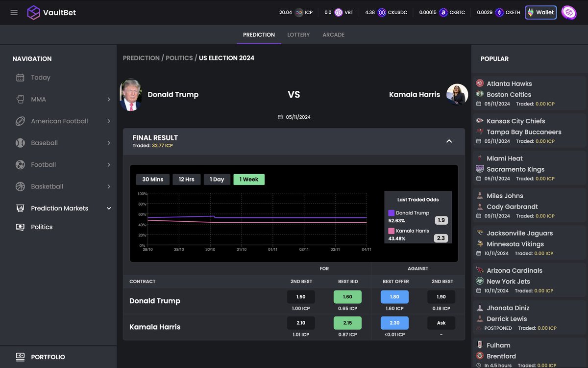Switch to the Prediction tab
Viewport: 588px width, 368px height.
[259, 35]
